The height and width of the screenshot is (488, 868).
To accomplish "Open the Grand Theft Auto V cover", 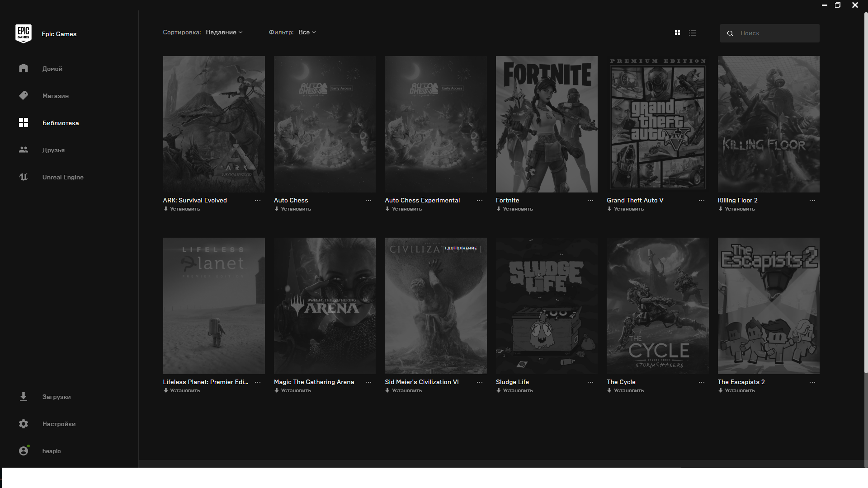I will click(658, 124).
